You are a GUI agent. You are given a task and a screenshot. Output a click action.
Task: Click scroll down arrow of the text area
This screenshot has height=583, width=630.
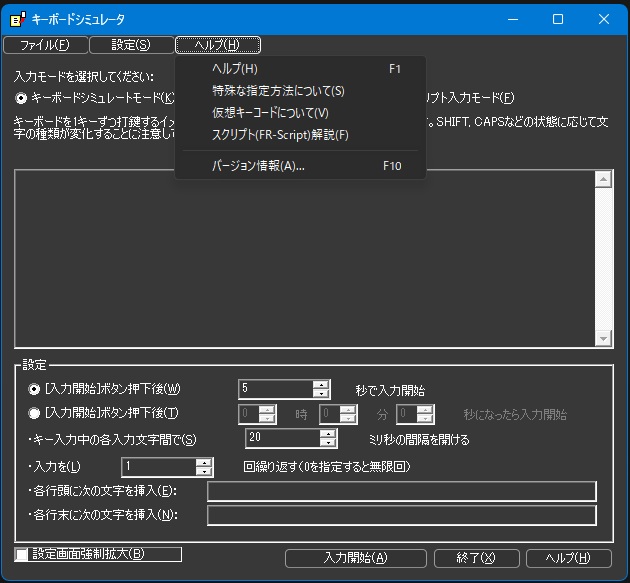point(602,339)
